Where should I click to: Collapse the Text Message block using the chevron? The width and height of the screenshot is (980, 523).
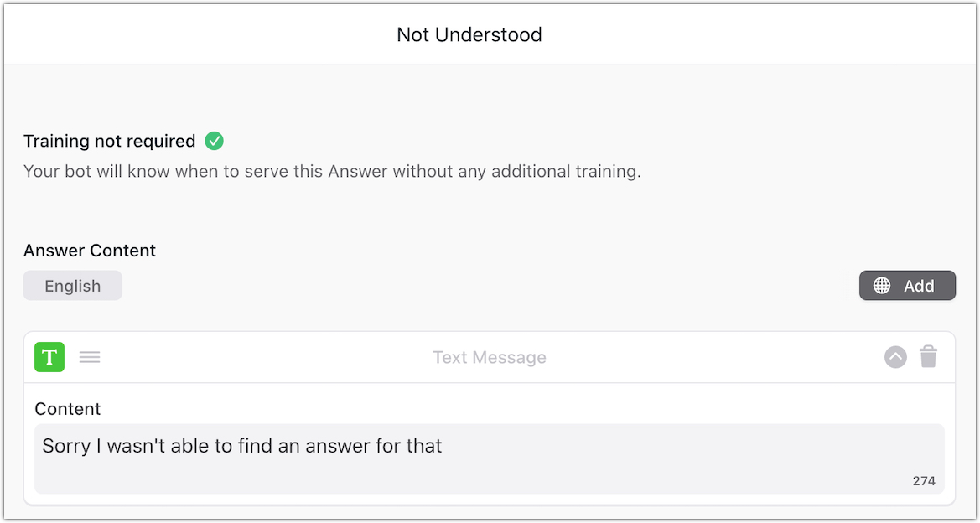(x=895, y=357)
